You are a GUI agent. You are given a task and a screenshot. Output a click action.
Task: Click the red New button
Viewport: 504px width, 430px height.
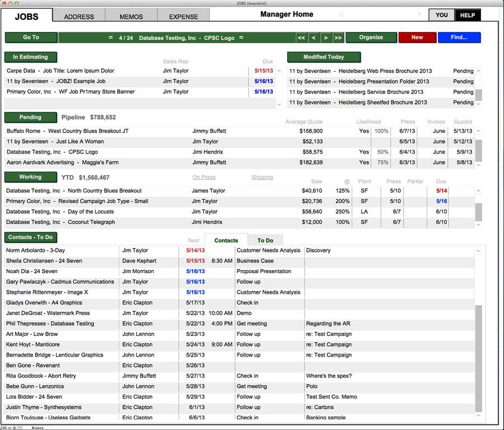click(x=417, y=38)
